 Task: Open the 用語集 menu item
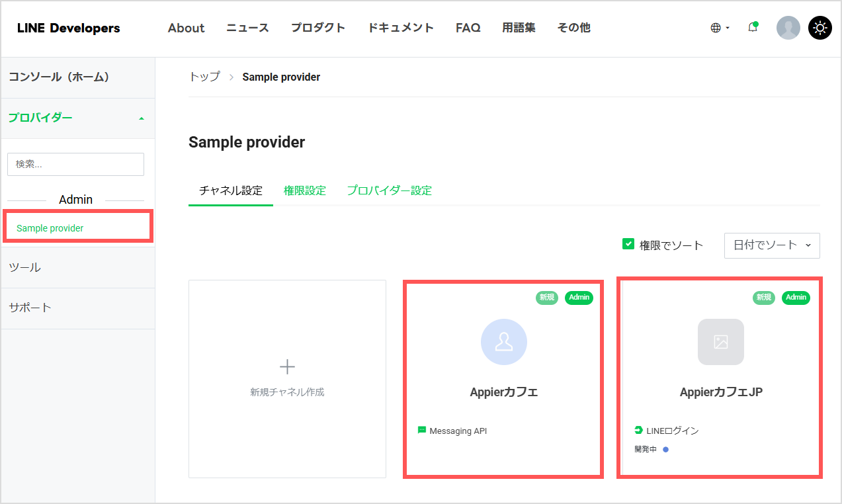coord(519,28)
